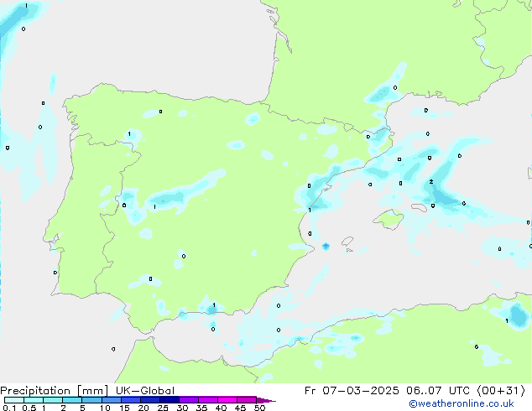This screenshot has width=532, height=411.
Task: Open the weatheronline.co.uk link
Action: coord(462,403)
